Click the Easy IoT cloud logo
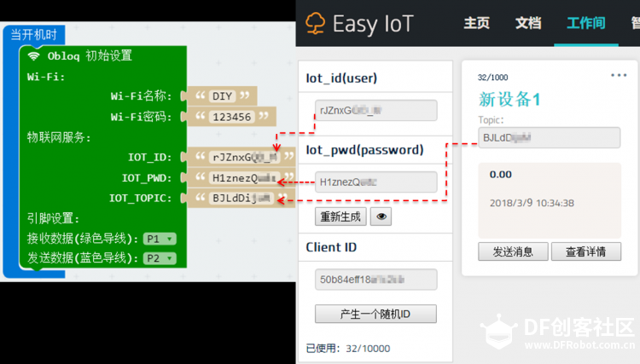This screenshot has height=364, width=640. (317, 23)
